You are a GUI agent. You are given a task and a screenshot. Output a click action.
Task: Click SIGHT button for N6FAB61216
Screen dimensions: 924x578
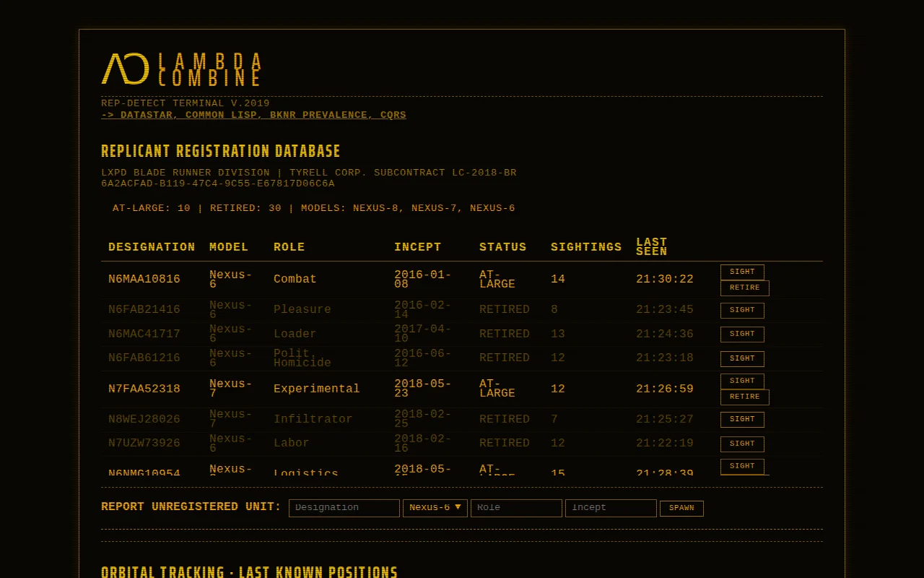[742, 359]
